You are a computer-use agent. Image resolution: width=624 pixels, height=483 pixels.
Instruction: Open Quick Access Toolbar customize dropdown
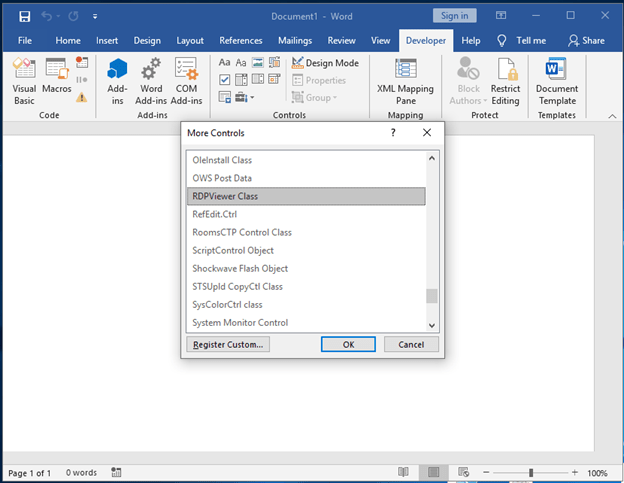(x=95, y=17)
